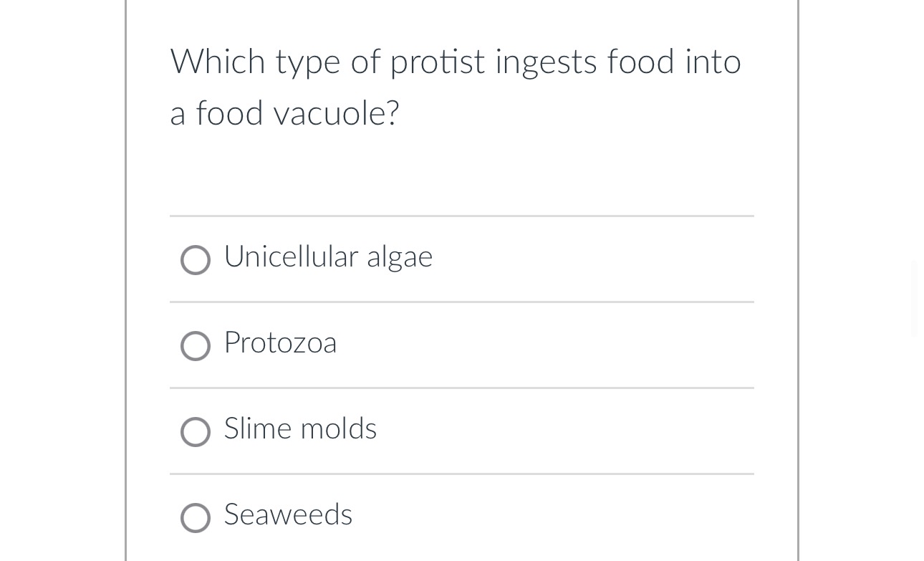The image size is (924, 561).
Task: Click the third answer row
Action: click(x=462, y=431)
